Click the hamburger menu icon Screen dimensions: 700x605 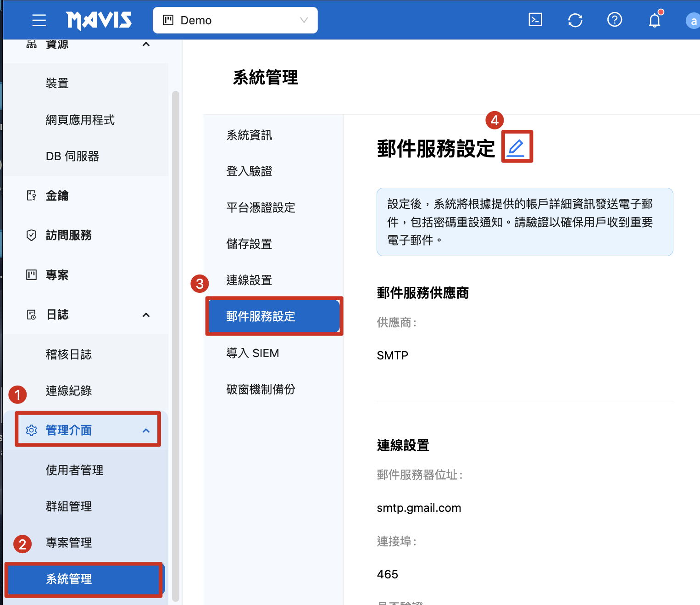[39, 20]
